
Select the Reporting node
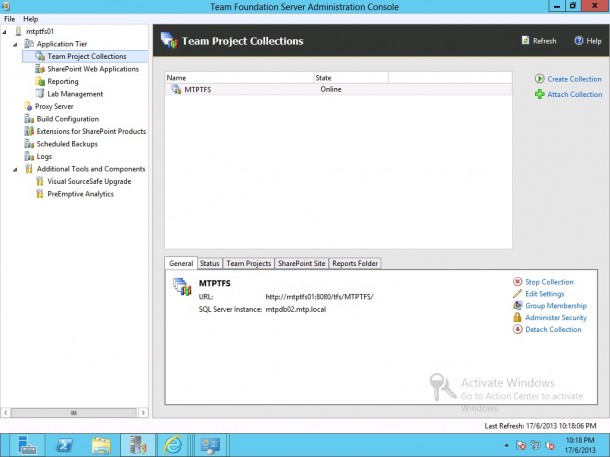coord(63,81)
